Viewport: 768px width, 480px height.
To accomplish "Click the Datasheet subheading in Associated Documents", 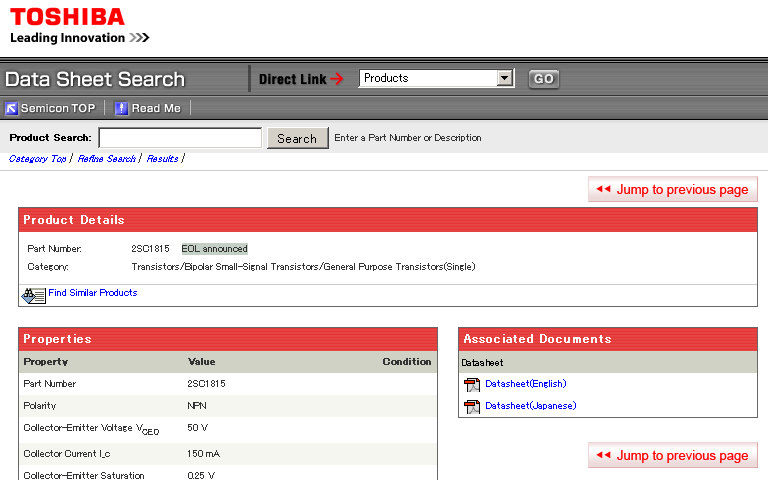I will pyautogui.click(x=482, y=362).
